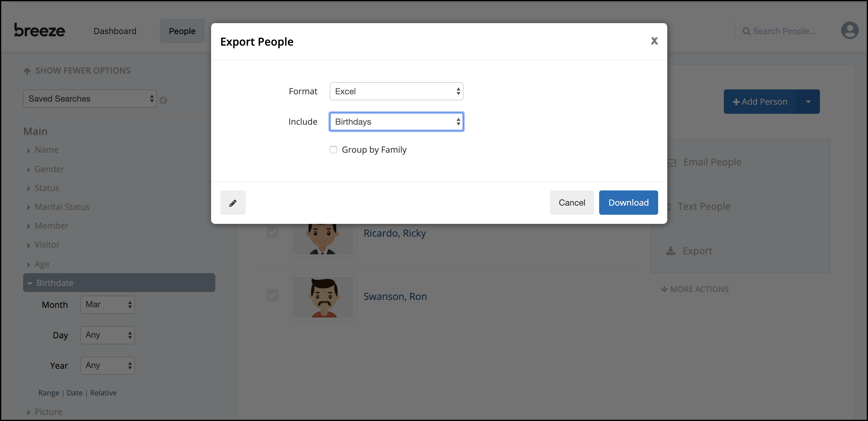Click the user account avatar icon
This screenshot has height=421, width=868.
(849, 31)
